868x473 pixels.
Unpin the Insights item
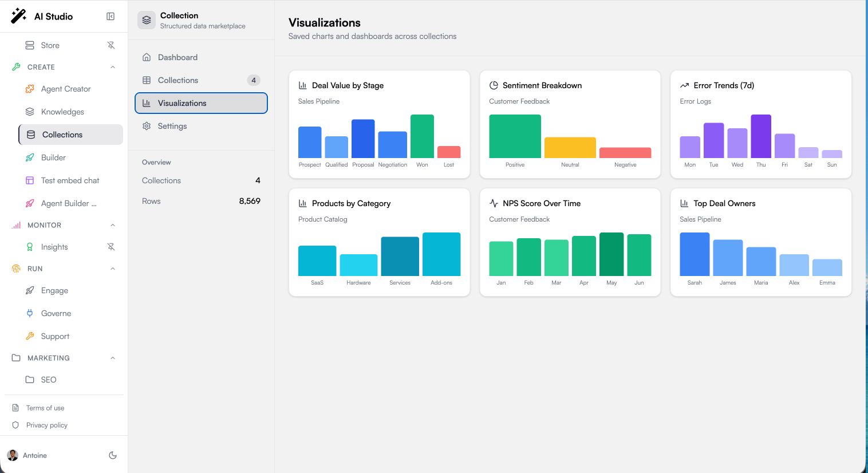pos(111,247)
